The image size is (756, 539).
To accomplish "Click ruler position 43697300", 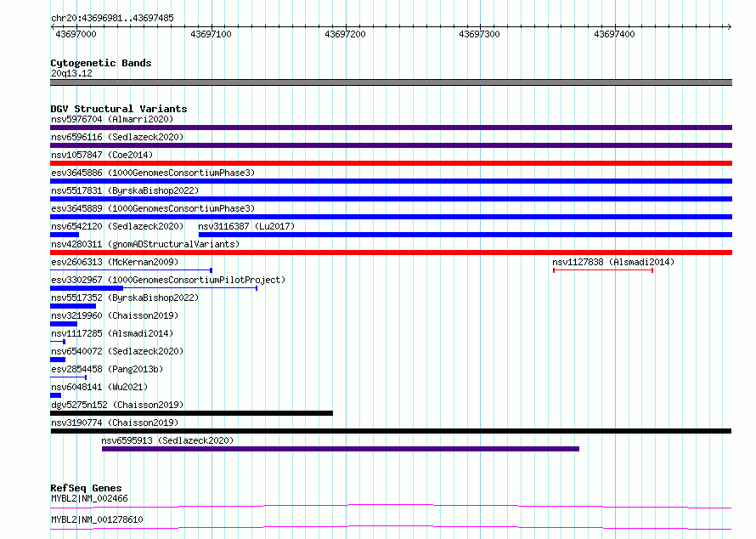I will pyautogui.click(x=479, y=34).
